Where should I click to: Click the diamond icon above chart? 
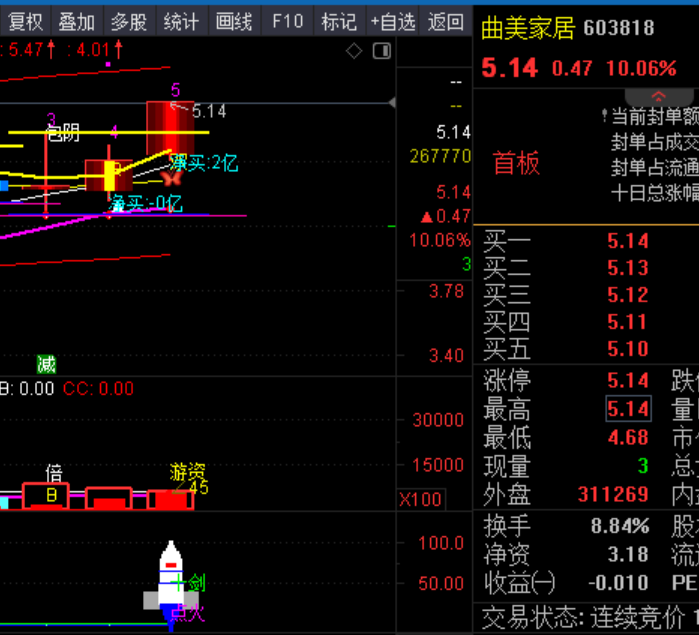[354, 51]
